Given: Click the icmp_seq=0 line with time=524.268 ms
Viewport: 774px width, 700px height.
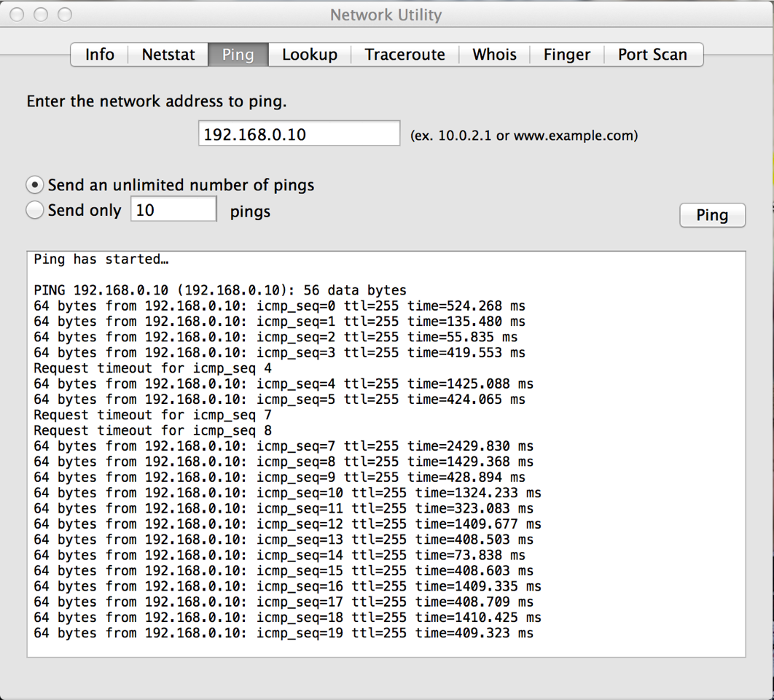Looking at the screenshot, I should [x=279, y=306].
